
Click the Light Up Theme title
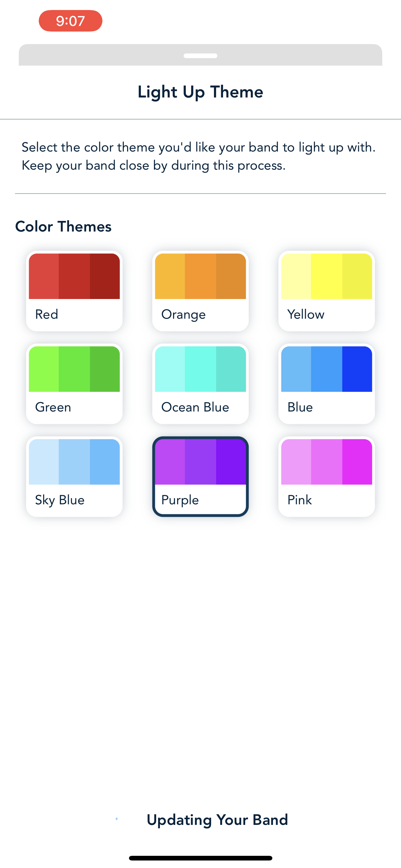coord(200,92)
